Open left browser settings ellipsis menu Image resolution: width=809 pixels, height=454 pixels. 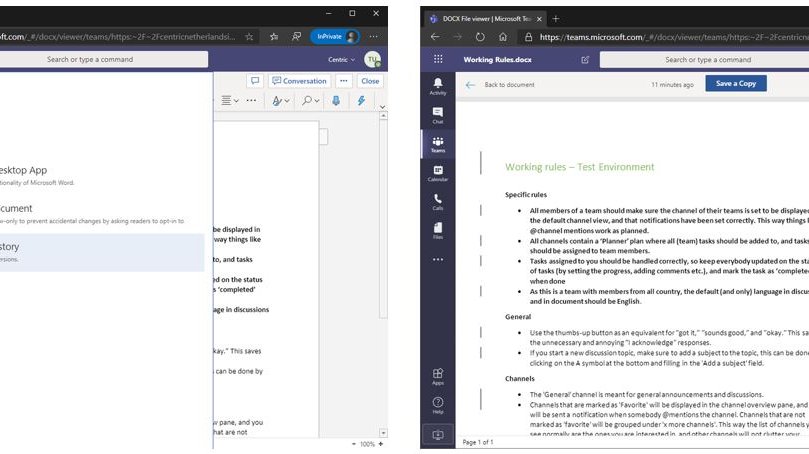[x=374, y=37]
